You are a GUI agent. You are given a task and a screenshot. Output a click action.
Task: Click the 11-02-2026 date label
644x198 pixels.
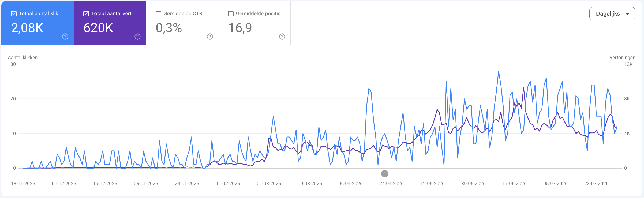pos(228,184)
